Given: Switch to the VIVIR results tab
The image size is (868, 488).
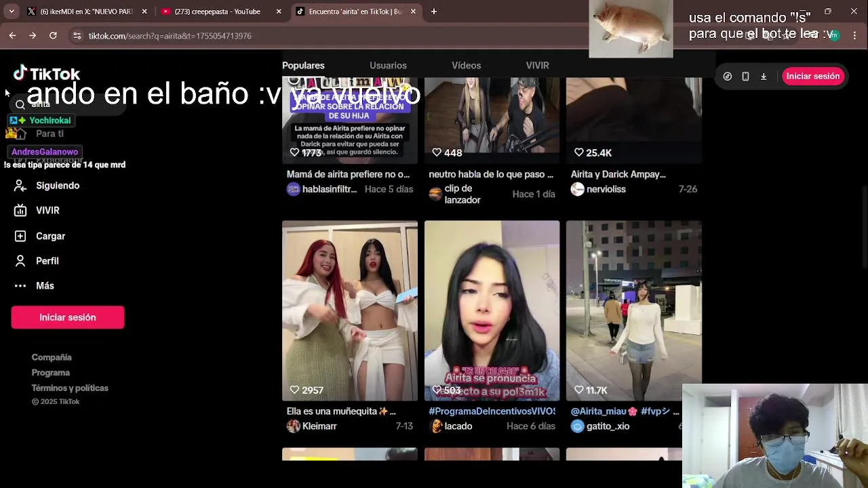Looking at the screenshot, I should pos(537,66).
